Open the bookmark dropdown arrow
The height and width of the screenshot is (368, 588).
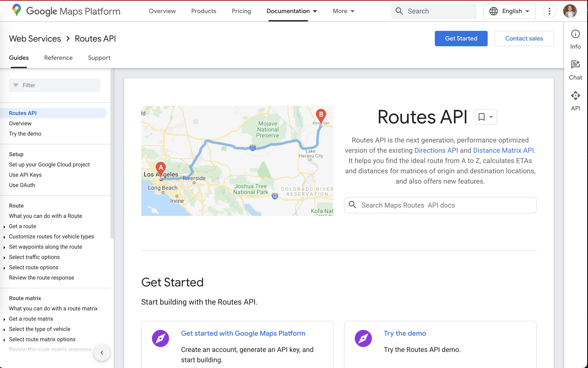491,117
